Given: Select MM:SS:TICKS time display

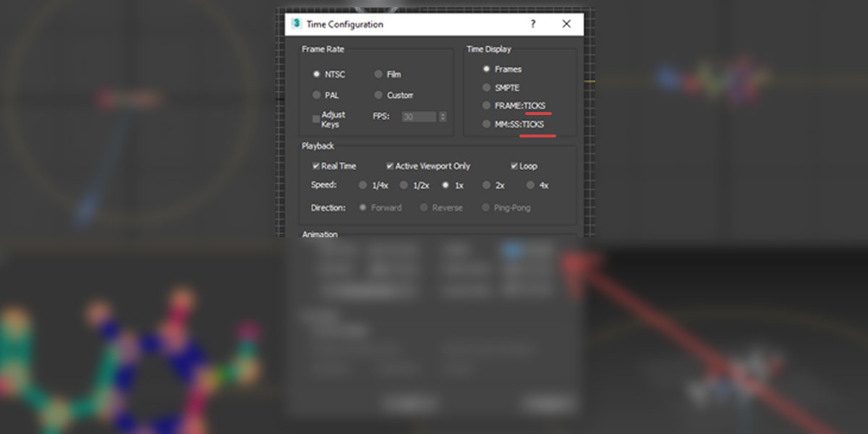Looking at the screenshot, I should [x=487, y=124].
